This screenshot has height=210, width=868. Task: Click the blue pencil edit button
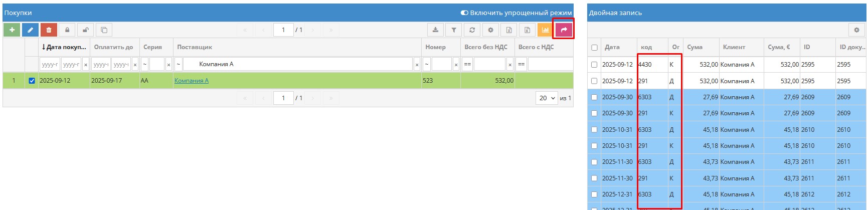(30, 30)
